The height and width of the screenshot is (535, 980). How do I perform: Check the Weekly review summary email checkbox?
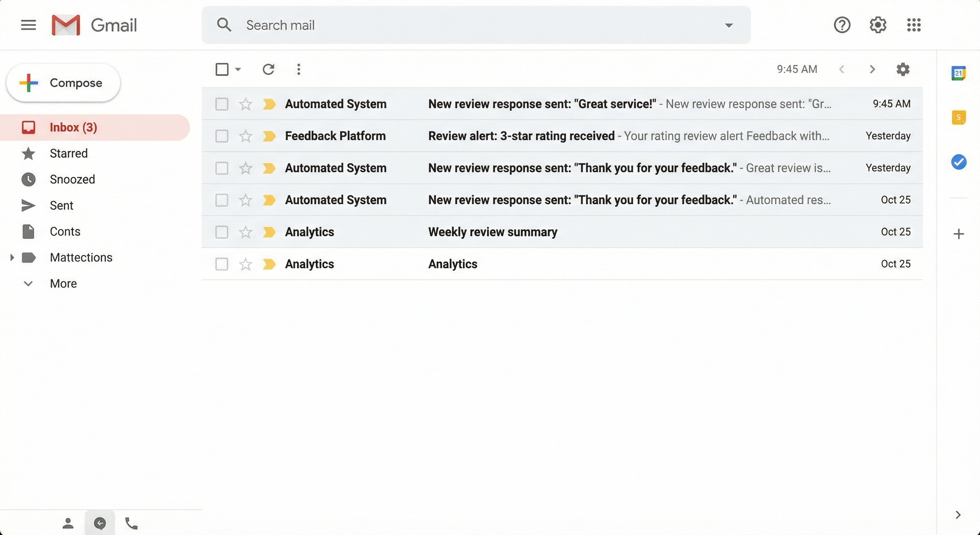pos(222,232)
